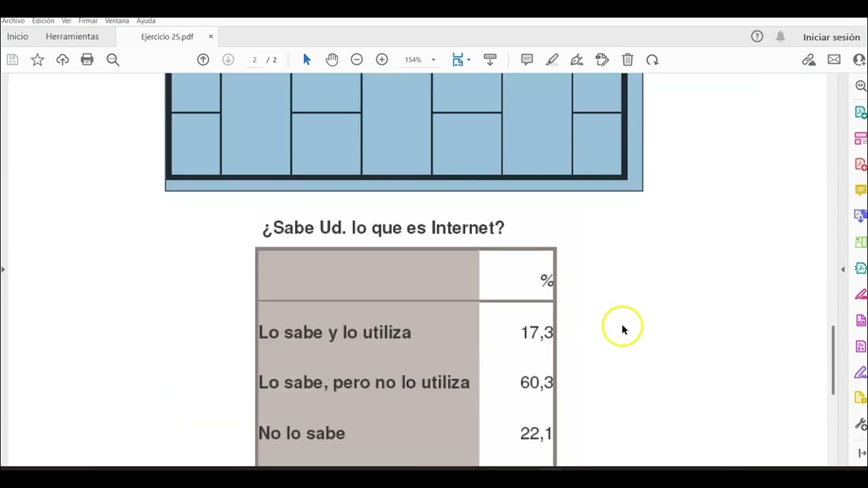Add a comment note
This screenshot has height=488, width=868.
tap(527, 60)
